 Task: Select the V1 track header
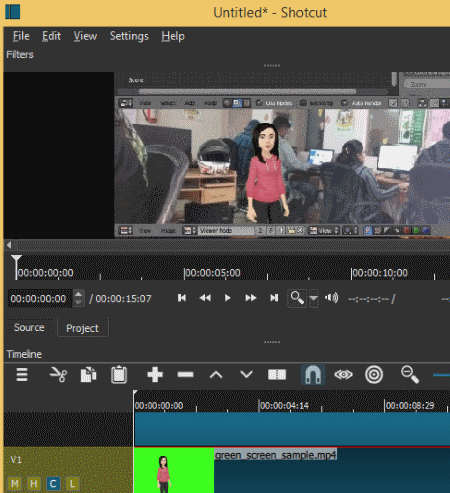coord(68,470)
